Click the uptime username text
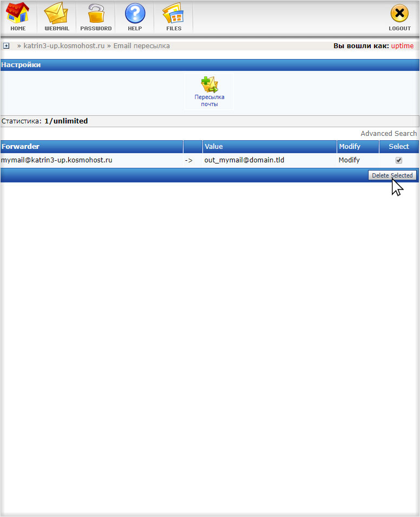The width and height of the screenshot is (420, 517). pos(402,46)
